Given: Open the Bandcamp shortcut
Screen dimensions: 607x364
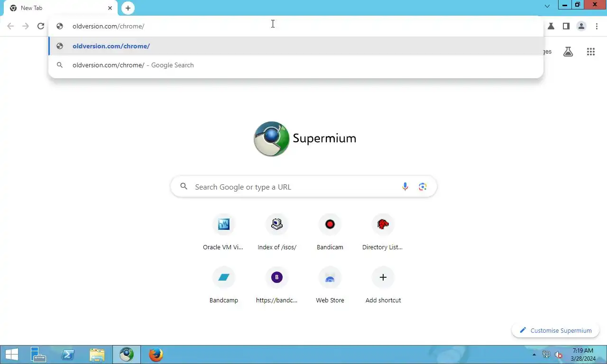Looking at the screenshot, I should pos(223,285).
